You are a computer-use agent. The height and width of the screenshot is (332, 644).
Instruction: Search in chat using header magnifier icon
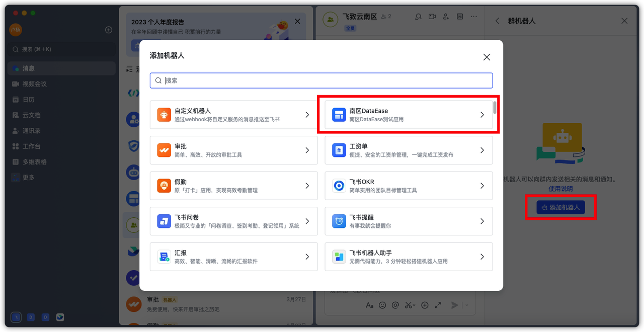click(x=418, y=17)
